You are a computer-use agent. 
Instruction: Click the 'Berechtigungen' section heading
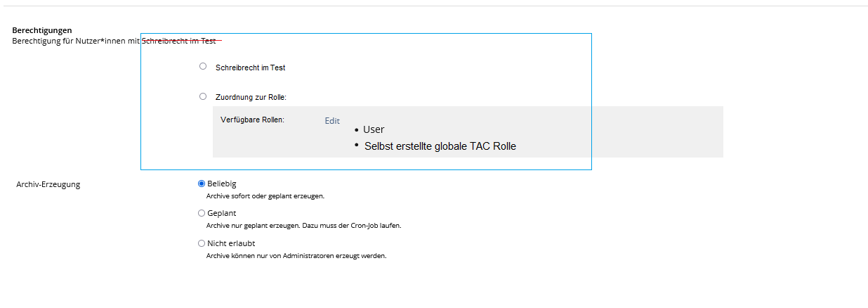tap(42, 31)
